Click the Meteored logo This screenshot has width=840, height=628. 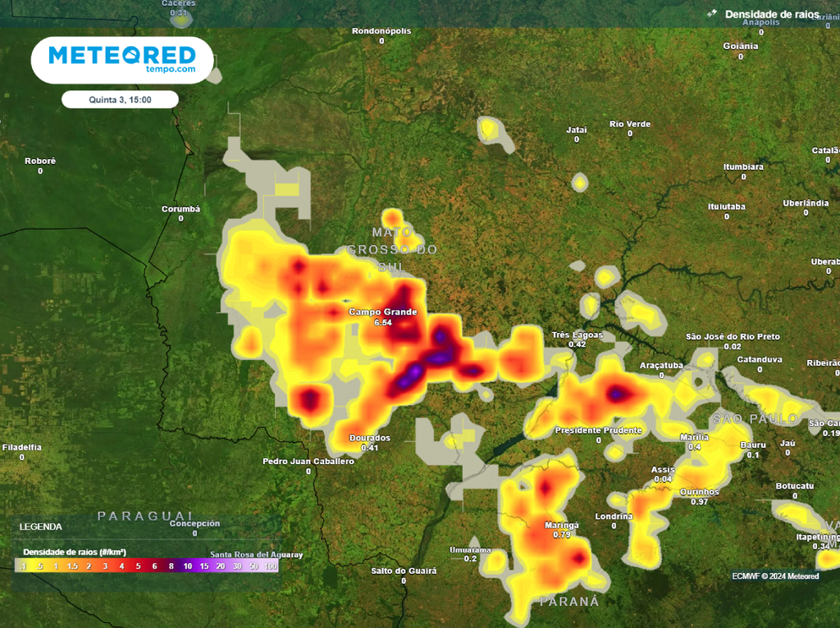tap(122, 55)
